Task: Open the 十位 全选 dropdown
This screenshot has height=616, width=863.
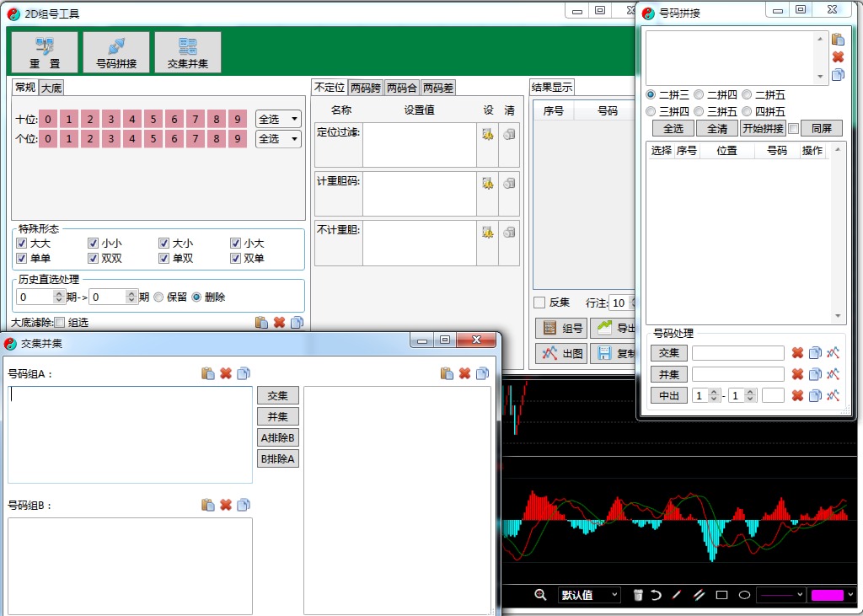Action: coord(278,119)
